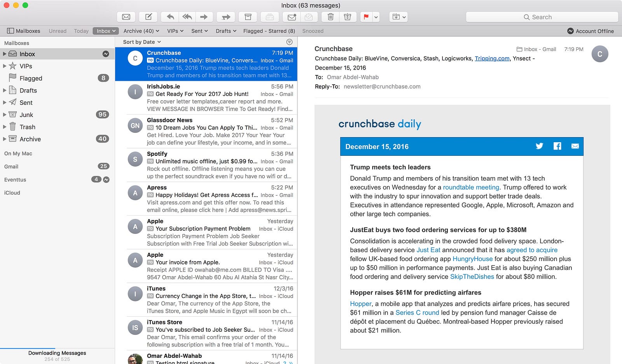Click the Hopper link in the airfares story
This screenshot has width=622, height=364.
click(x=361, y=304)
